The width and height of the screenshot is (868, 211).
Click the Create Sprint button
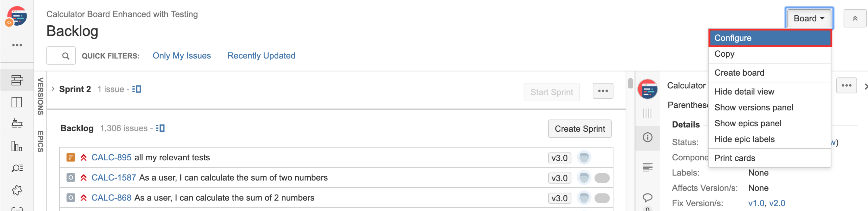click(580, 129)
